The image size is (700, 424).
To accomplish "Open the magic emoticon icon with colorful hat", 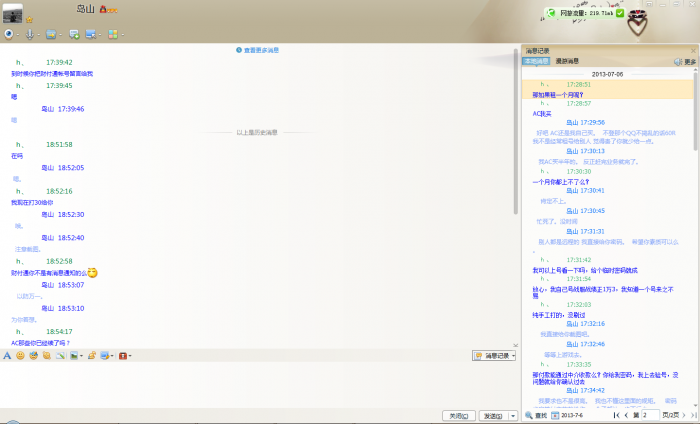I will [x=33, y=356].
